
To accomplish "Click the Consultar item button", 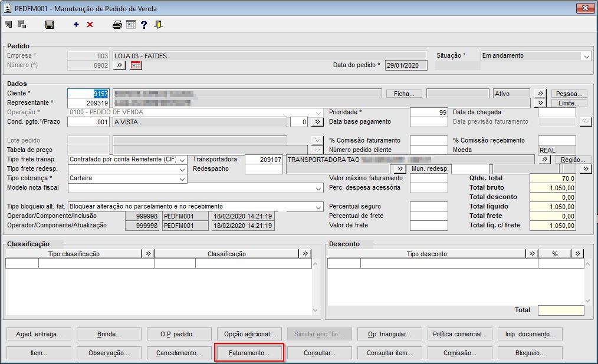I will 389,353.
